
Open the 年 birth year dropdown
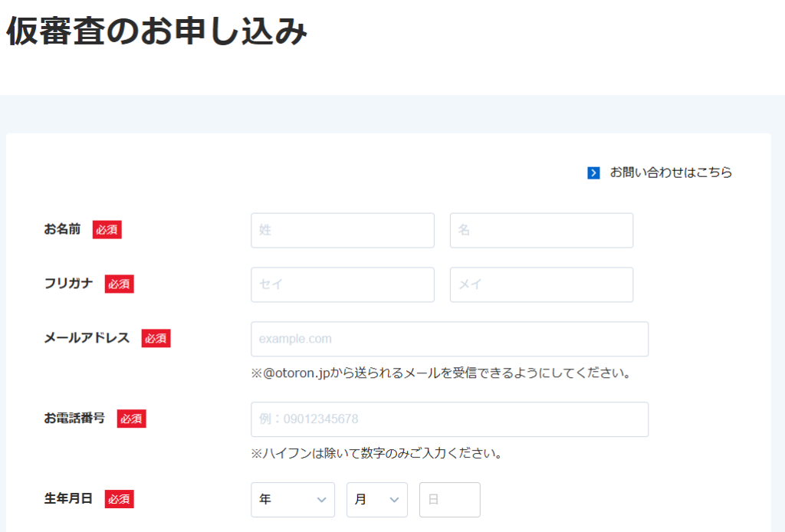pos(293,500)
